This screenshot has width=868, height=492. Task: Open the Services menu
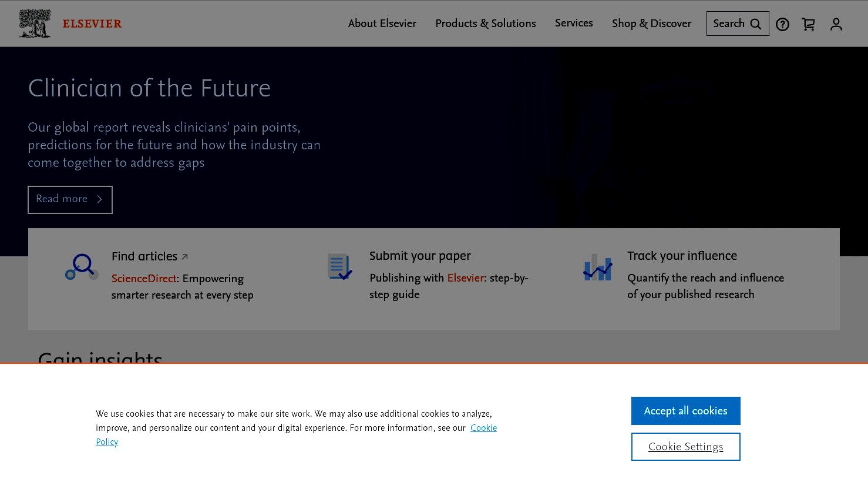tap(574, 23)
